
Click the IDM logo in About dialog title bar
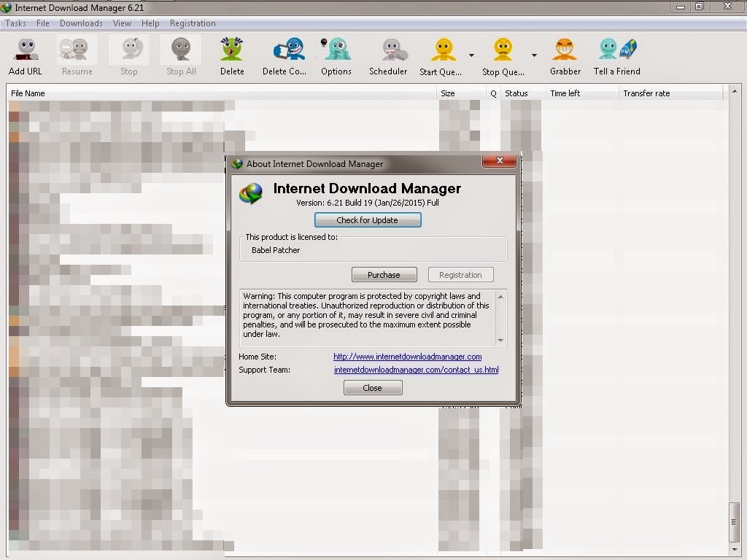237,164
